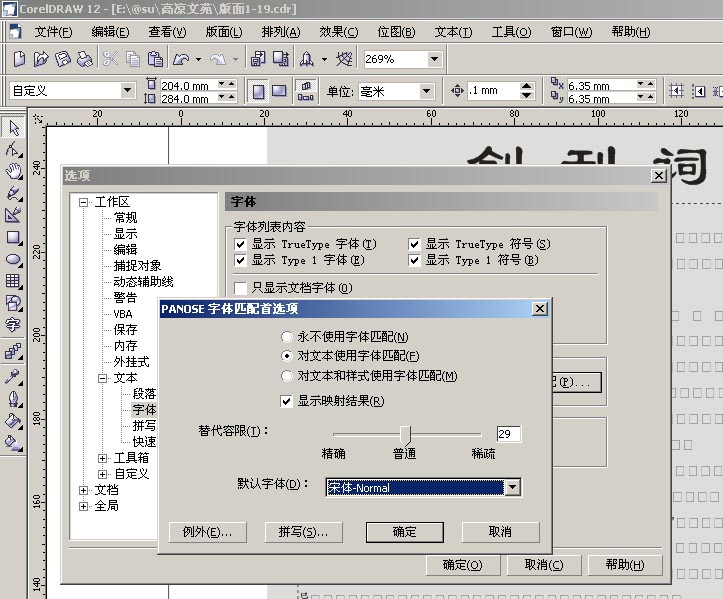This screenshot has height=599, width=723.
Task: Open the 文本 menu in menu bar
Action: click(x=453, y=32)
